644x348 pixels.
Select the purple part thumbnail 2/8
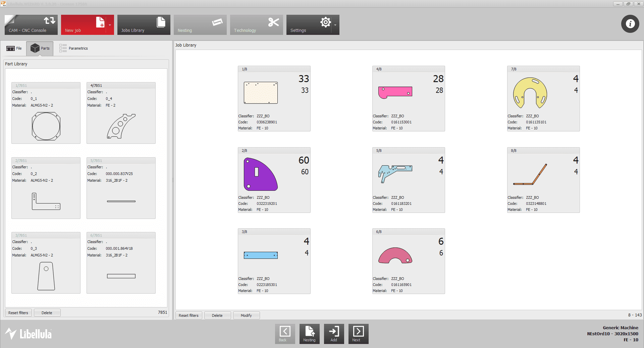(x=261, y=174)
